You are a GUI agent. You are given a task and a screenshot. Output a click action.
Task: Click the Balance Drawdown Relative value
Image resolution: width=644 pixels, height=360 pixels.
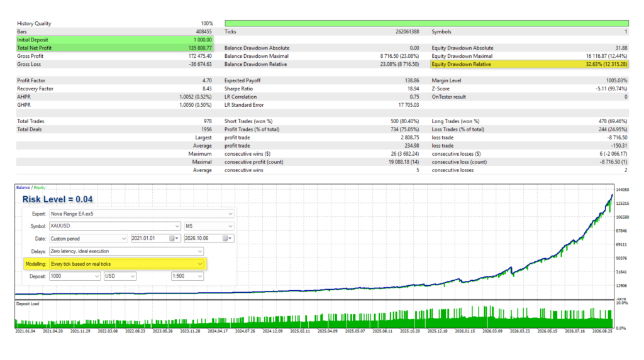pos(399,65)
